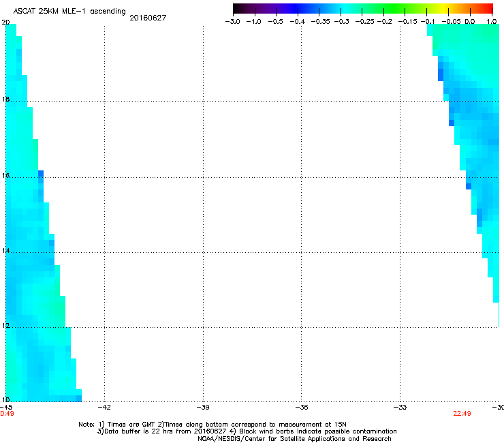Click the title 'ASCAT 25KM MLE-1 ascending'

pos(69,11)
